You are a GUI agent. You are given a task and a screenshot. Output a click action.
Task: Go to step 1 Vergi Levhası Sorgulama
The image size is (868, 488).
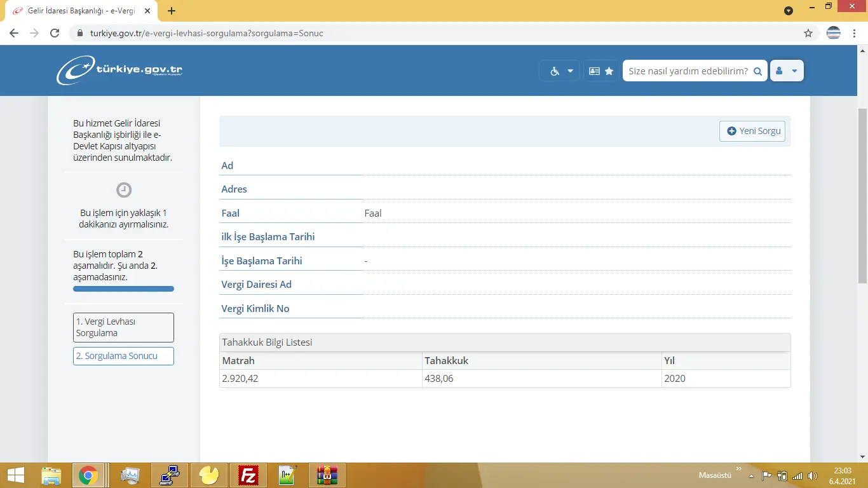[x=123, y=327]
